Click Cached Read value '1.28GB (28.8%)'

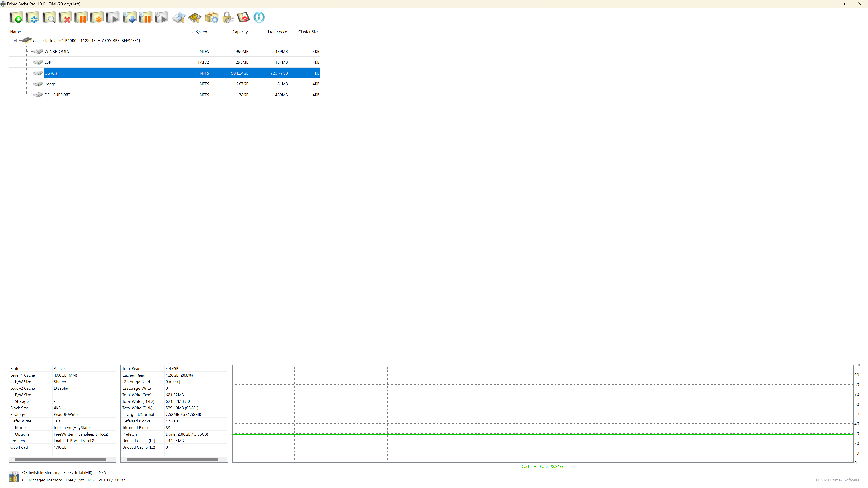pos(179,375)
